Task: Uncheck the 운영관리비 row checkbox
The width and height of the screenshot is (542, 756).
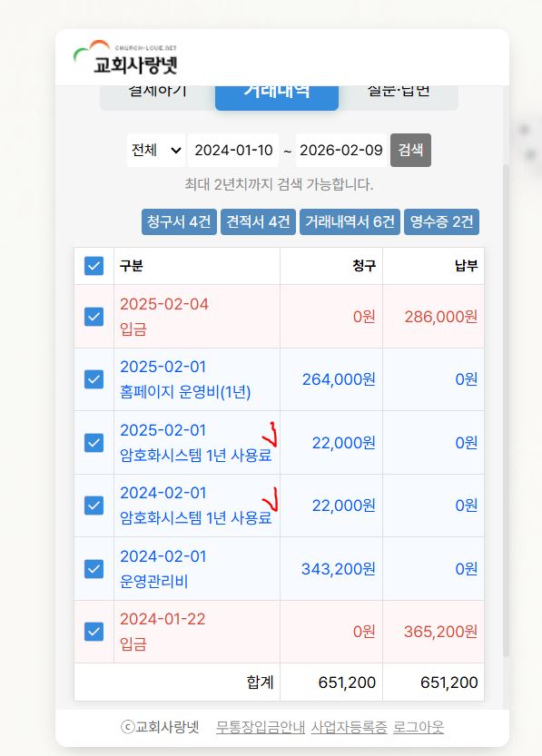Action: 94,569
